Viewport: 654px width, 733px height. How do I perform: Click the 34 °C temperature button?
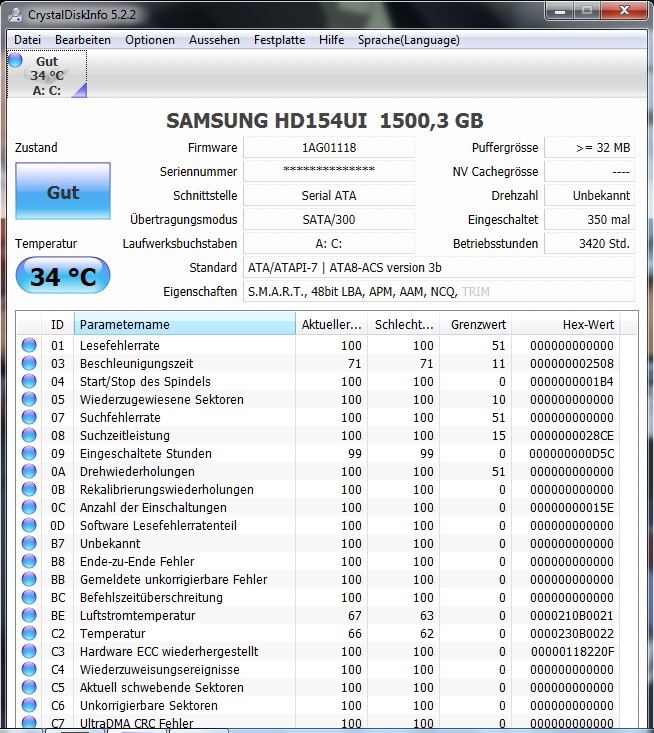pos(63,276)
